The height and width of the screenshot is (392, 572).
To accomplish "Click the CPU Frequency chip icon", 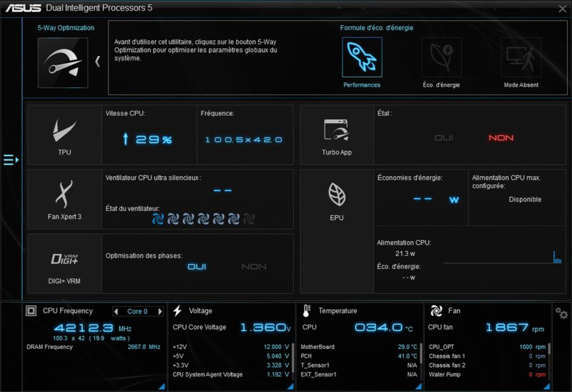I will point(31,311).
